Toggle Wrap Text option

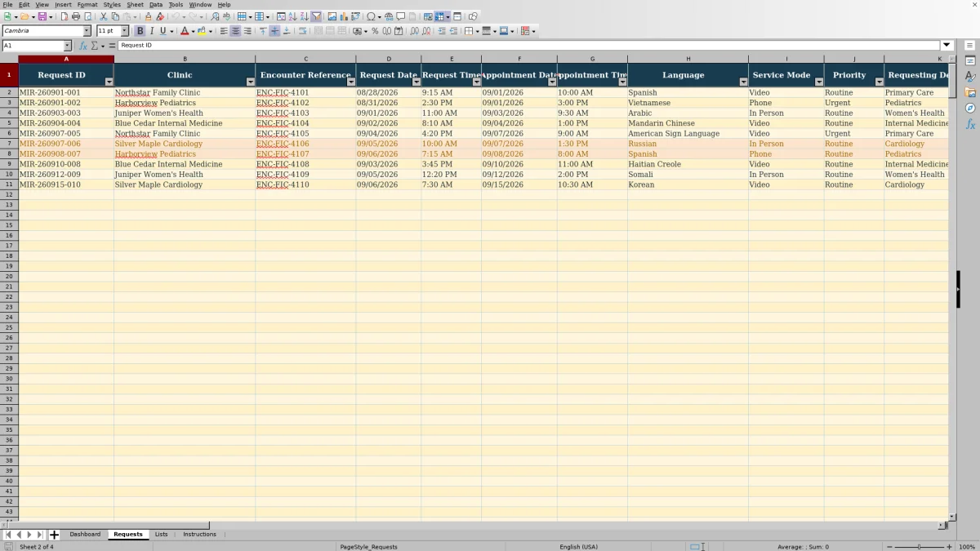302,31
